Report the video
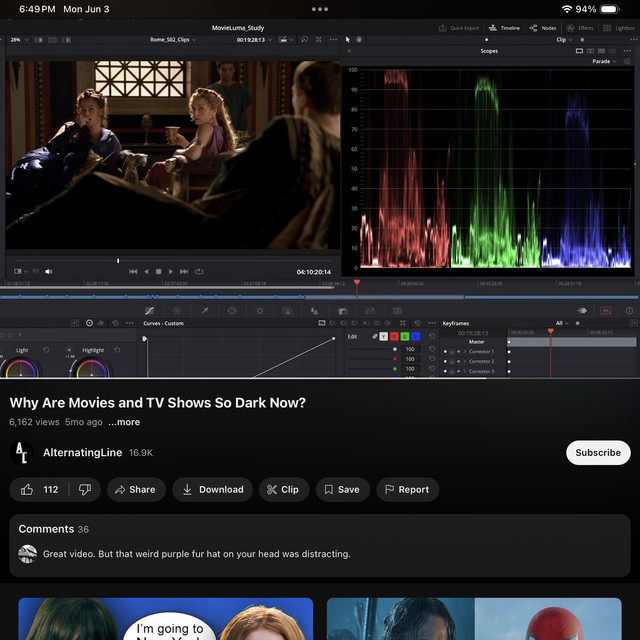This screenshot has height=640, width=640. 407,489
